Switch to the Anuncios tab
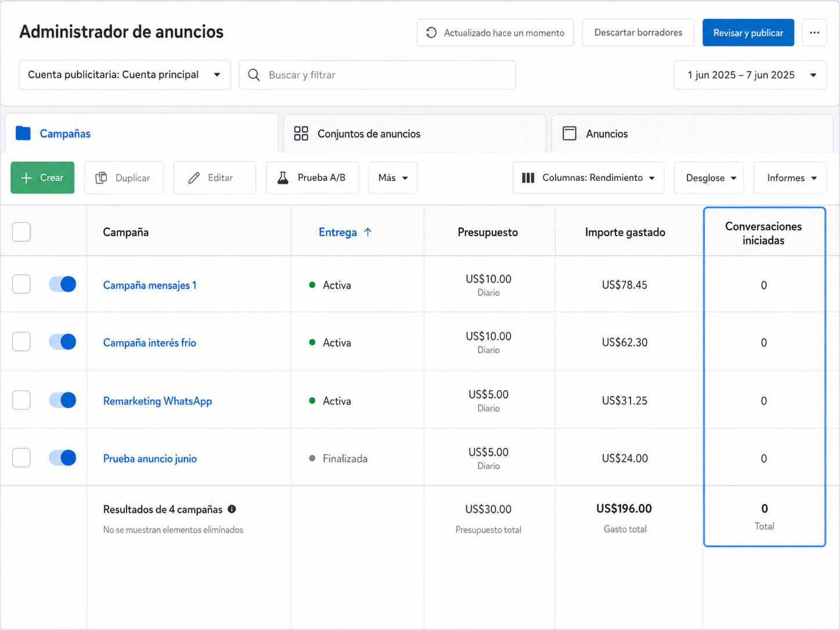Image resolution: width=840 pixels, height=630 pixels. tap(693, 133)
